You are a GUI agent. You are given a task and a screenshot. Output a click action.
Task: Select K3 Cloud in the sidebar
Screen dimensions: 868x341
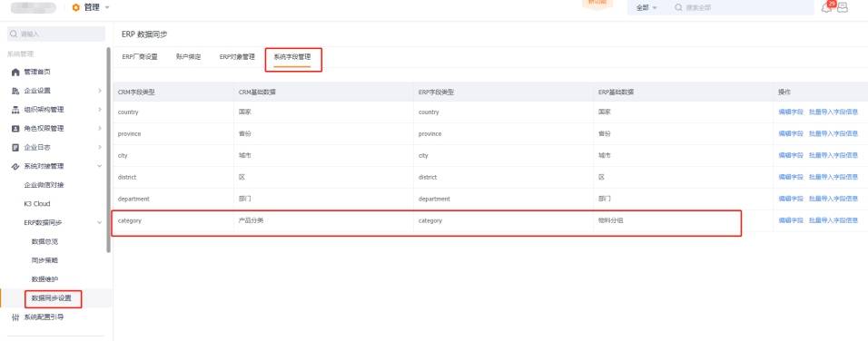(x=37, y=204)
